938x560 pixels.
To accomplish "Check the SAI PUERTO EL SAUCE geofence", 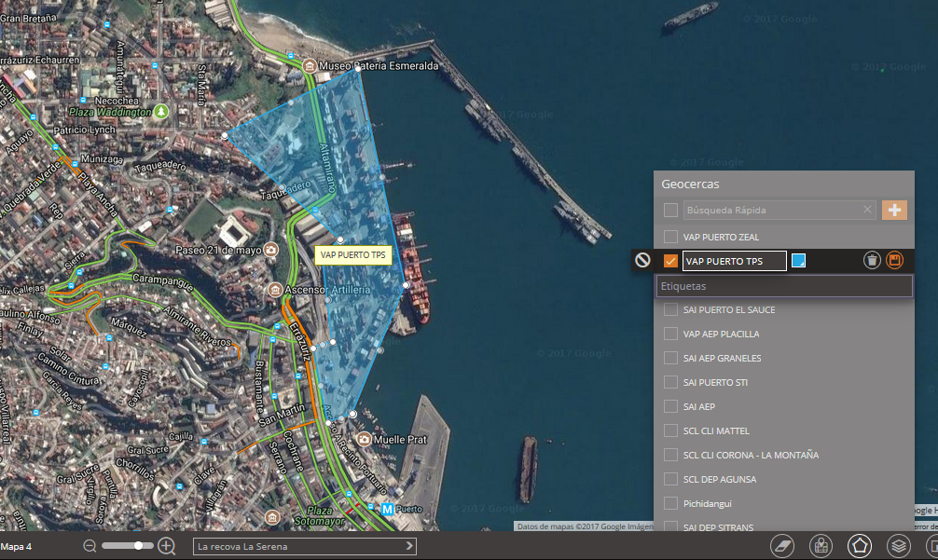I will click(x=670, y=309).
